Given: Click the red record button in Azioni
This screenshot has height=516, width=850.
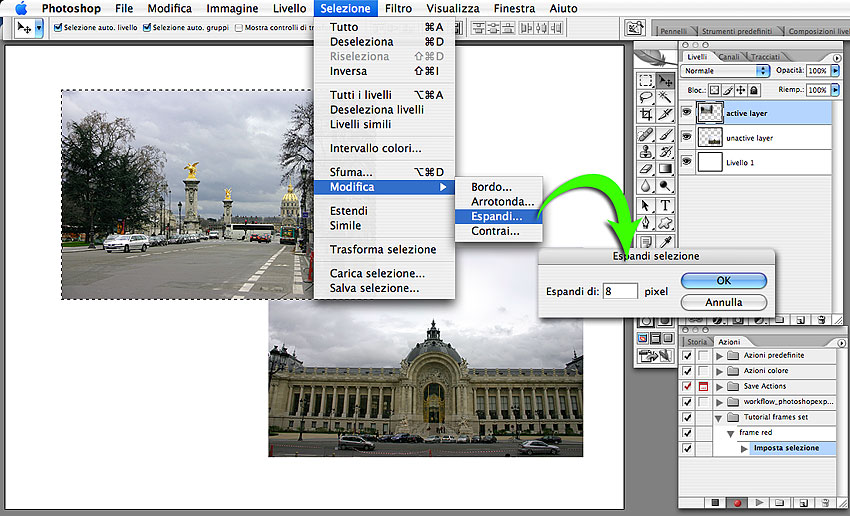Looking at the screenshot, I should (737, 502).
